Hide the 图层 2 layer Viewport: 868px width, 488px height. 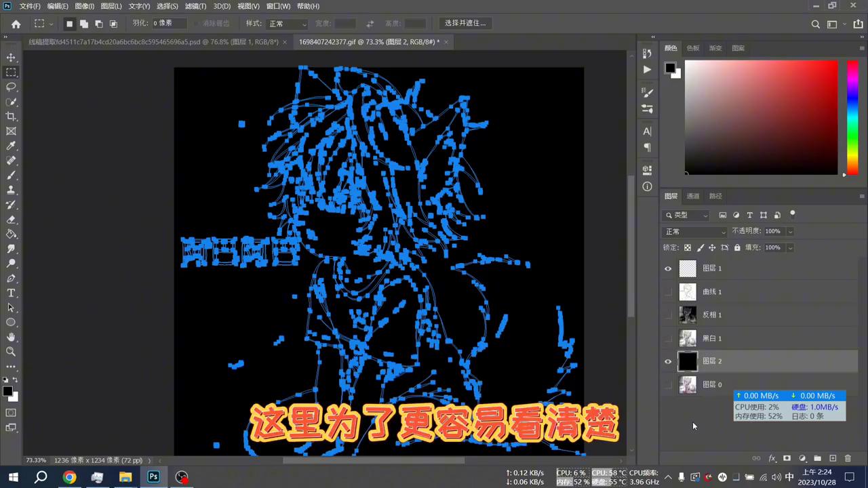coord(668,361)
